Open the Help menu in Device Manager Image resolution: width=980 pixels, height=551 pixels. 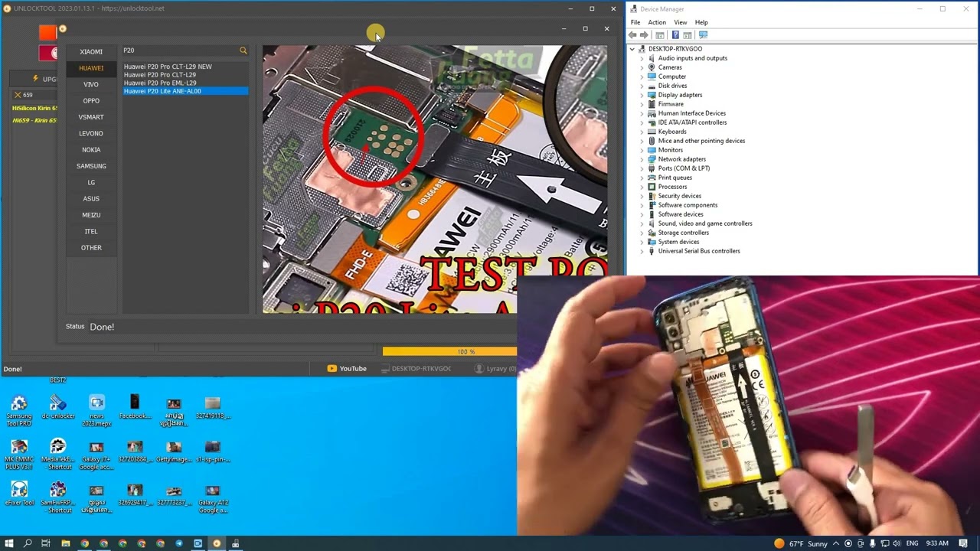click(701, 22)
